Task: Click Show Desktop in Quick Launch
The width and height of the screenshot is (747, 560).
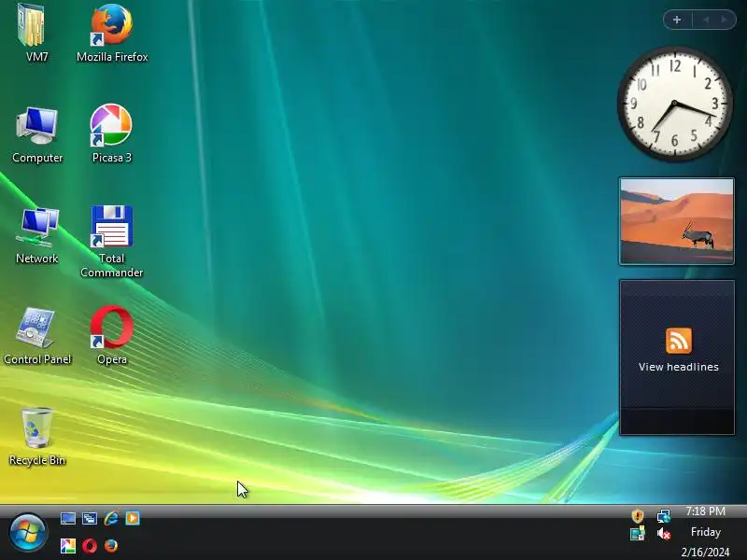Action: [67, 518]
